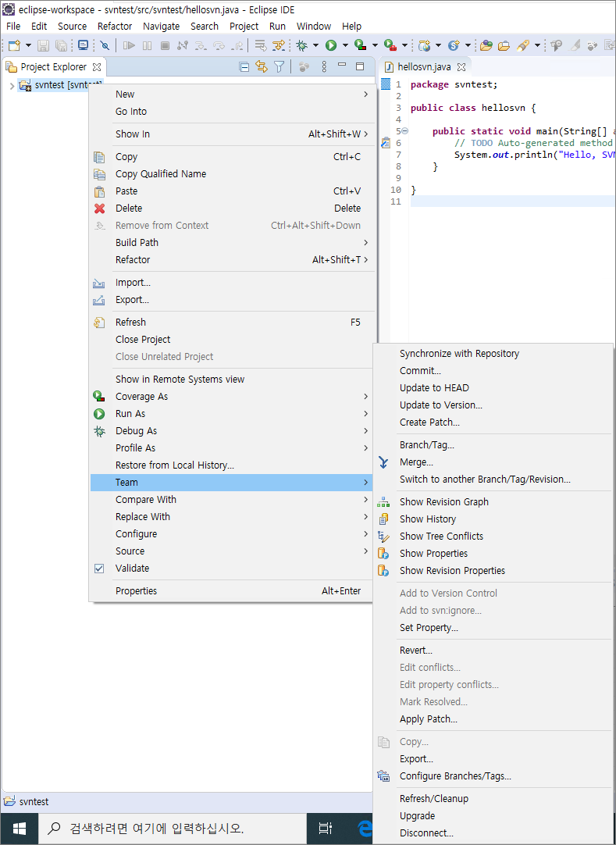The image size is (616, 845).
Task: Select Close Project in context menu
Action: [x=233, y=340]
